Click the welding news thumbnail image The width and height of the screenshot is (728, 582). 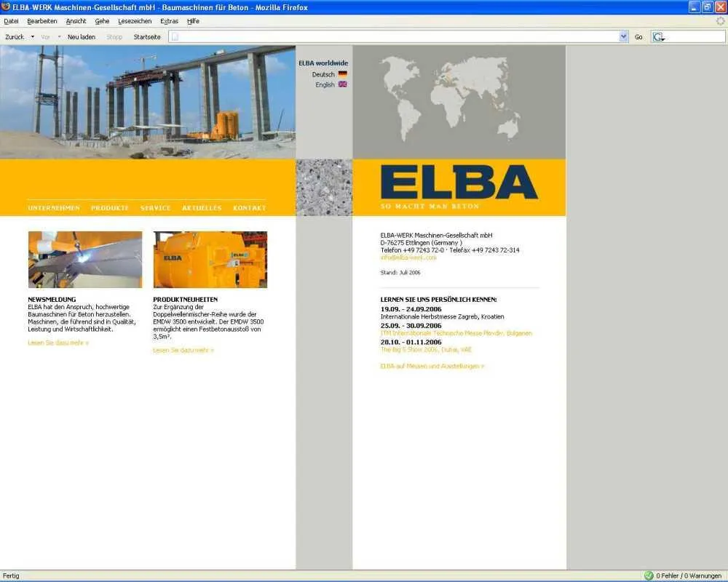[x=85, y=260]
